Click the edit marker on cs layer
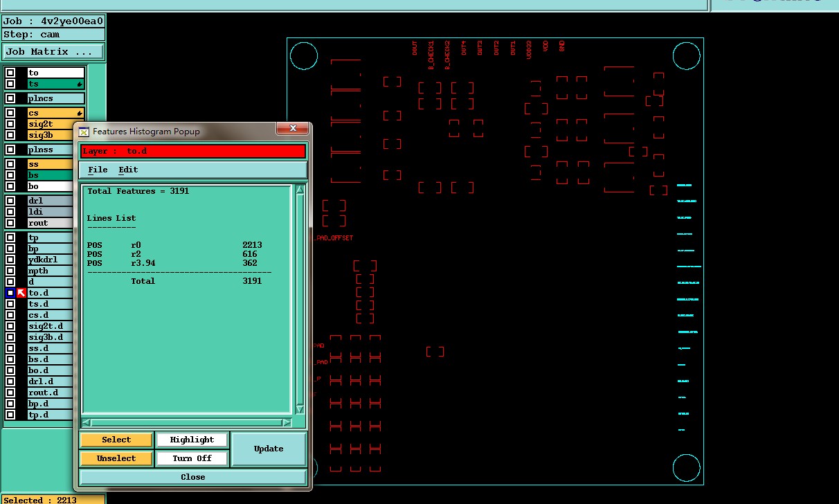 click(x=80, y=113)
